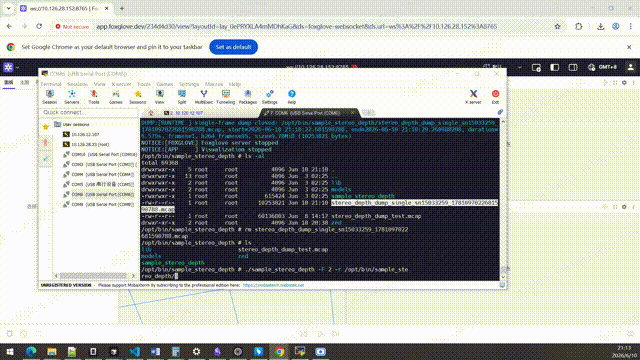Open the Settings toolbar icon in MobaXterm

[x=269, y=97]
